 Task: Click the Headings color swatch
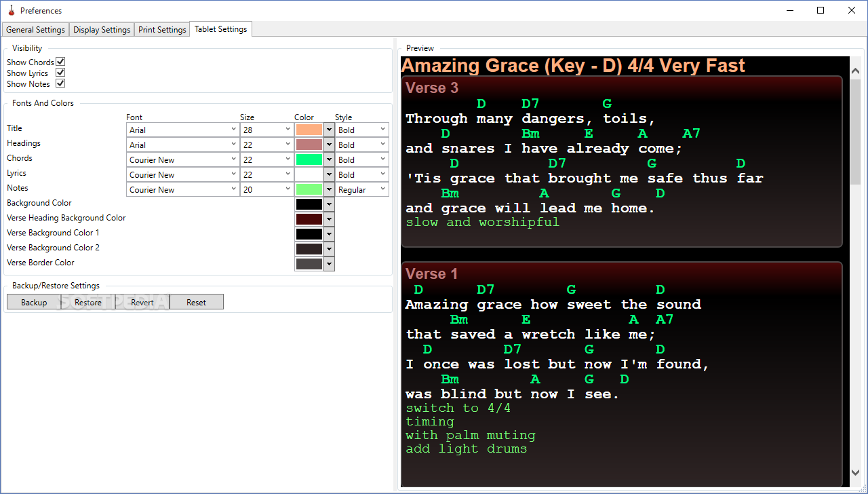tap(309, 145)
